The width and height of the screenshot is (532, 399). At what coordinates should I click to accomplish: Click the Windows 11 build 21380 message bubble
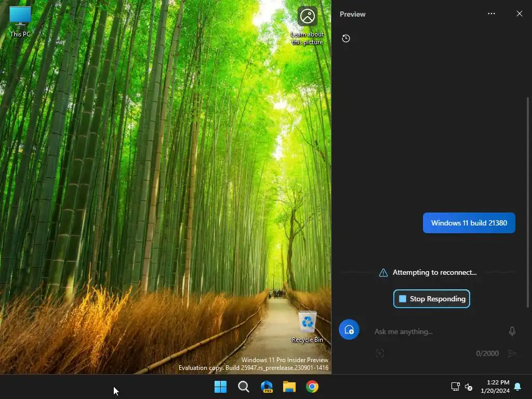click(469, 223)
